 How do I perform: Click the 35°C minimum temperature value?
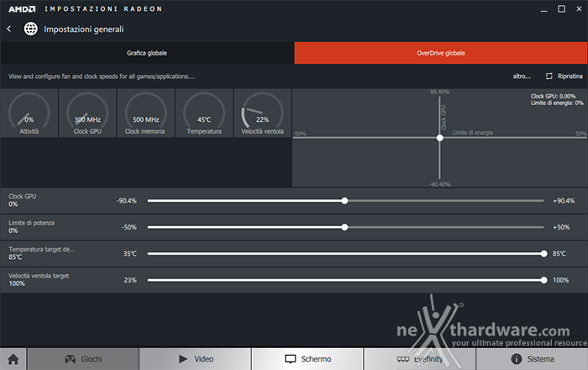[x=129, y=254]
